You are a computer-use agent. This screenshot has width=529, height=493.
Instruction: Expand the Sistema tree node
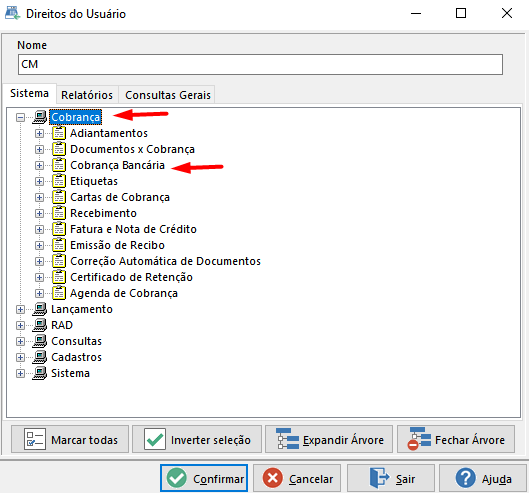pyautogui.click(x=20, y=374)
